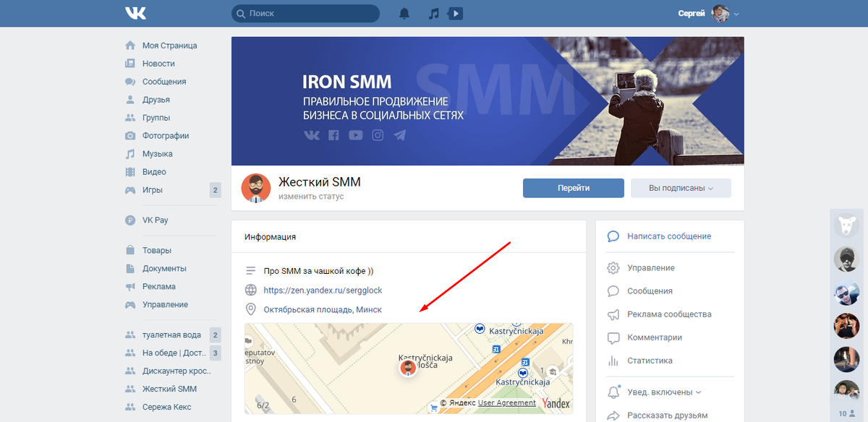Go to Группы in the left menu
This screenshot has width=868, height=422.
click(156, 118)
